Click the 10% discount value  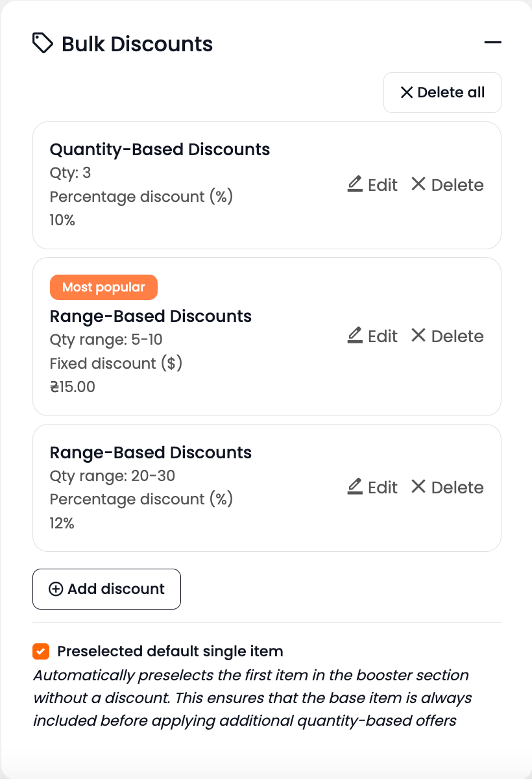point(62,220)
